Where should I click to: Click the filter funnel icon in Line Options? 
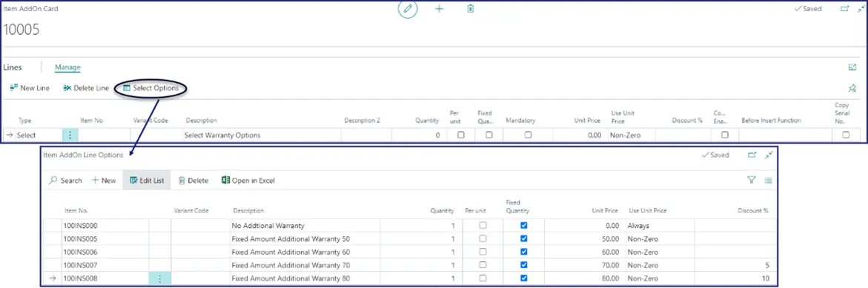(x=751, y=180)
